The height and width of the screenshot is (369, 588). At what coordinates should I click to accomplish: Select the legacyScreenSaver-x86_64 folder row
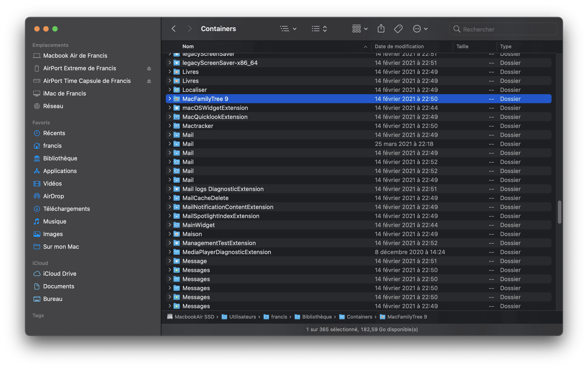pyautogui.click(x=358, y=63)
